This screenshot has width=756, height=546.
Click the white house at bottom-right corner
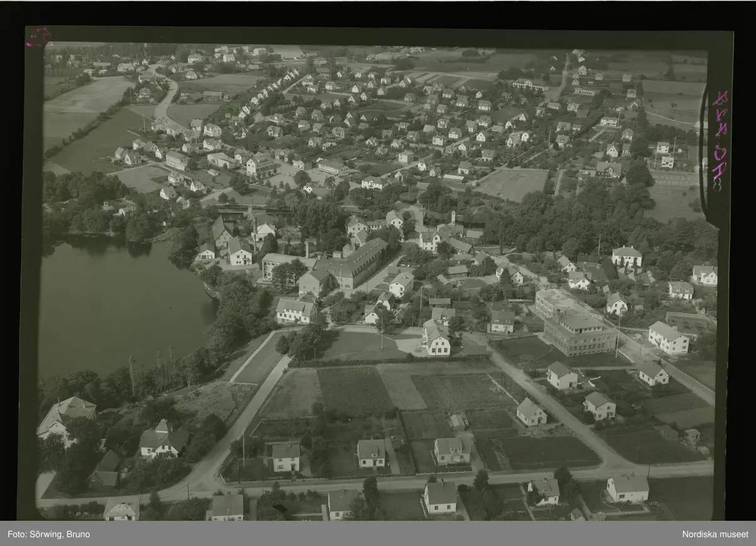click(x=627, y=488)
